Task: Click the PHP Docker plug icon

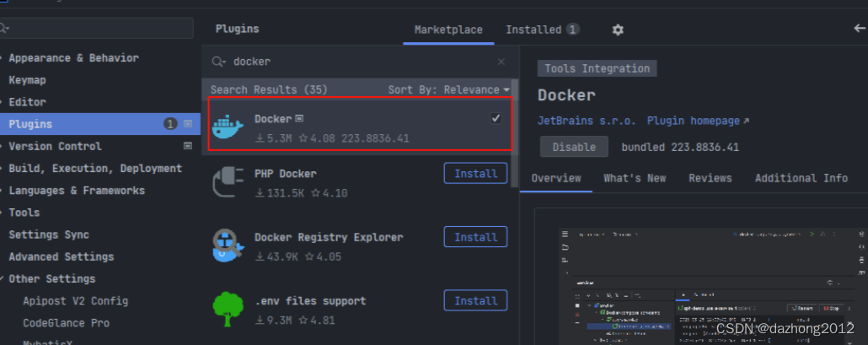Action: click(x=228, y=182)
